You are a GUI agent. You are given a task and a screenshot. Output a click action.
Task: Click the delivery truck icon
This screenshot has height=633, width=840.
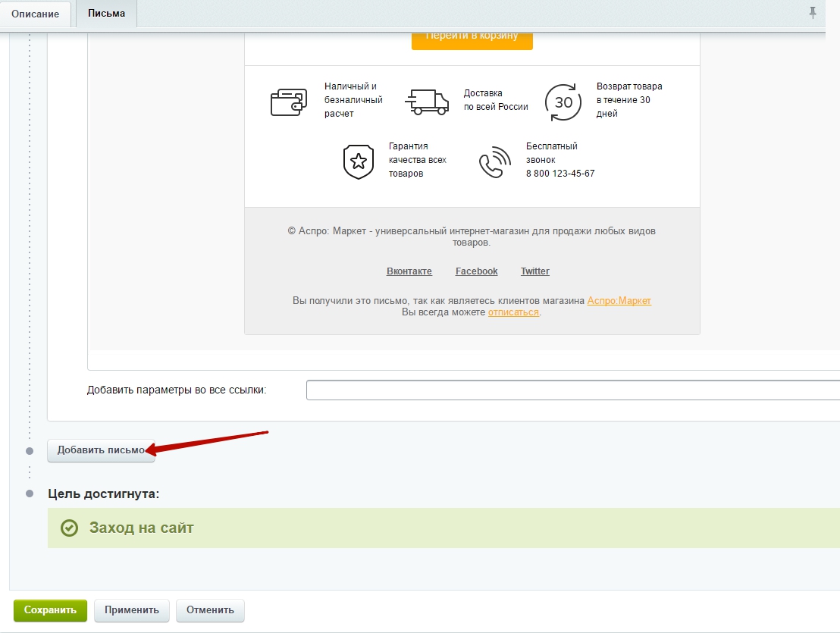(426, 102)
